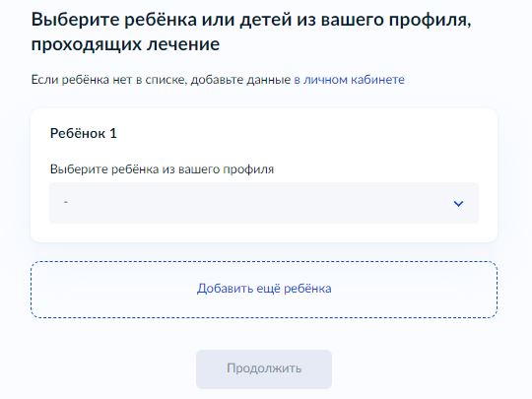Click the word 'Добавить' in dashed area
532x399 pixels.
click(225, 289)
